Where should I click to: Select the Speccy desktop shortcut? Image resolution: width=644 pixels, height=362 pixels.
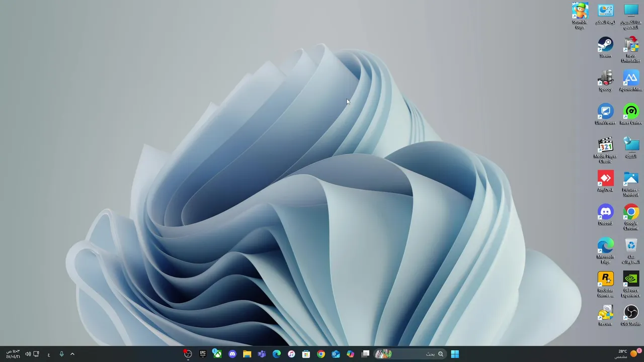point(605,81)
